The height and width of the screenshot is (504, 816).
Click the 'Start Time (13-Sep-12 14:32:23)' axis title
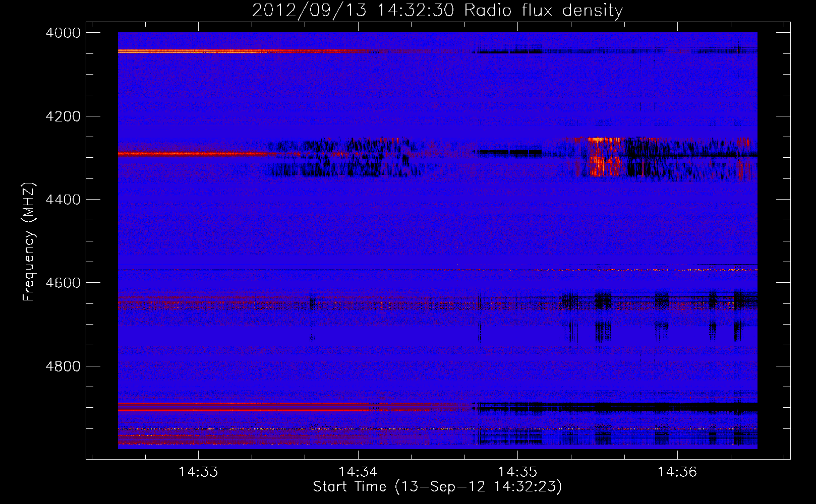pyautogui.click(x=437, y=487)
